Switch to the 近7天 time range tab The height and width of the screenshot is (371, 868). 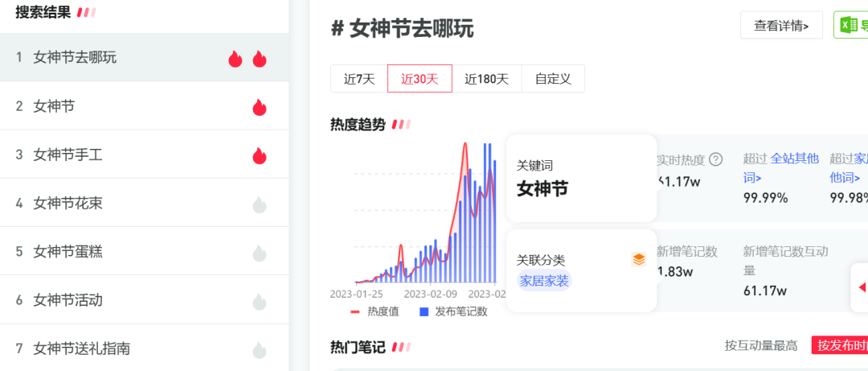359,79
